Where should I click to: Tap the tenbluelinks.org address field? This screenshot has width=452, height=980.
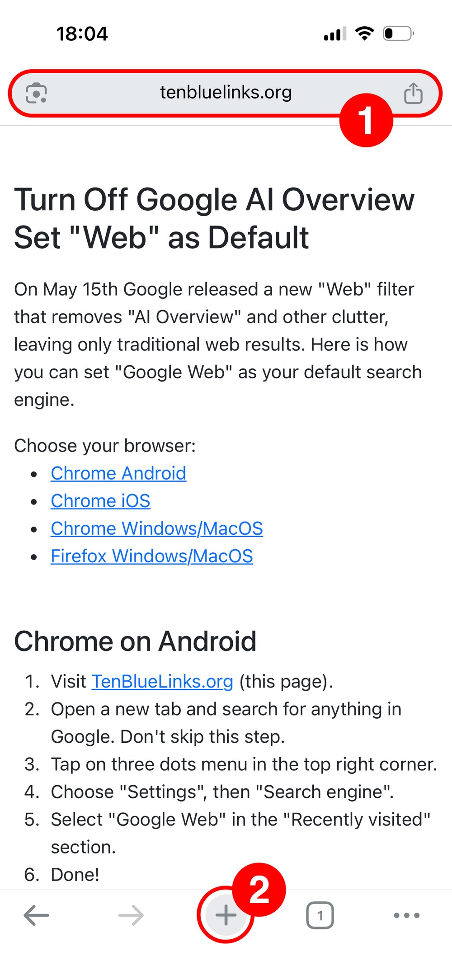tap(226, 93)
